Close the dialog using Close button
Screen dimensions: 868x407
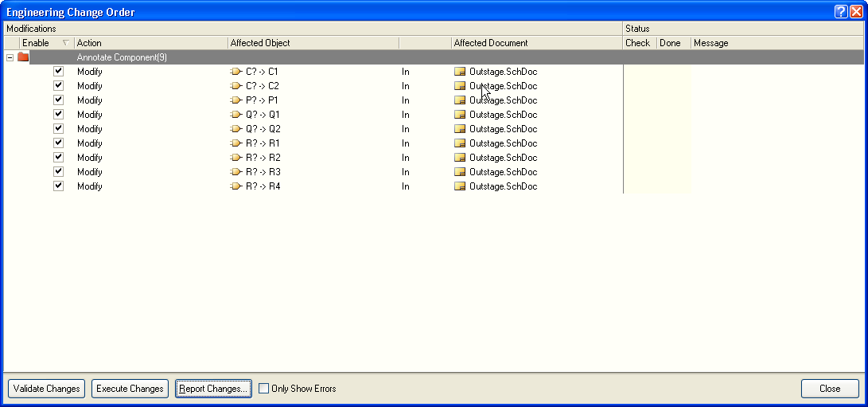click(x=830, y=389)
